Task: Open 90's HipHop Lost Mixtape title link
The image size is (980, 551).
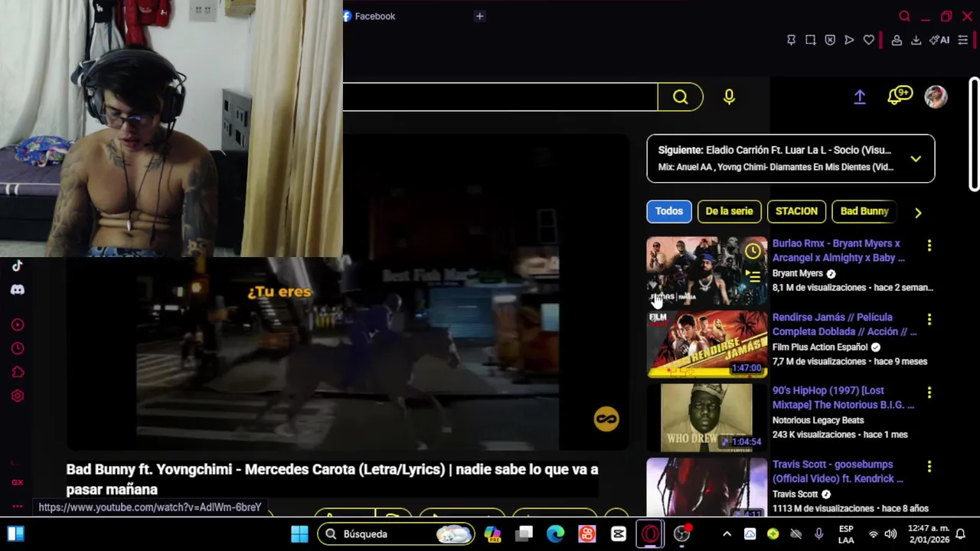Action: 843,397
